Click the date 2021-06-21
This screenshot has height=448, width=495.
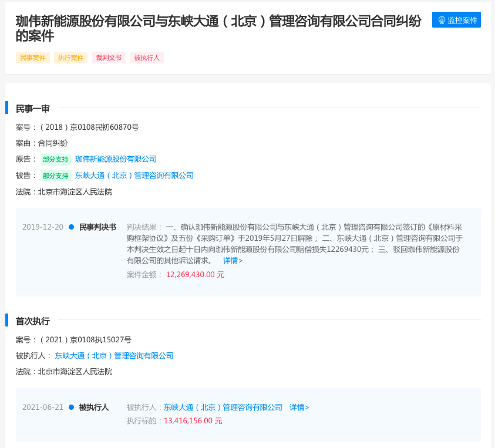(43, 407)
